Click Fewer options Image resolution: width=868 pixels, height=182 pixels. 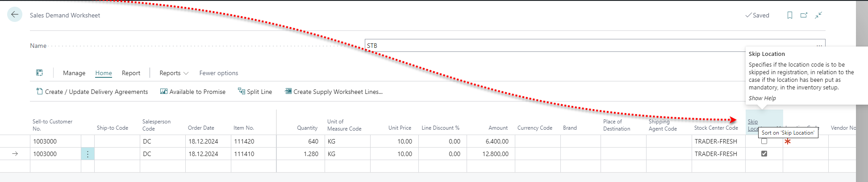click(218, 73)
